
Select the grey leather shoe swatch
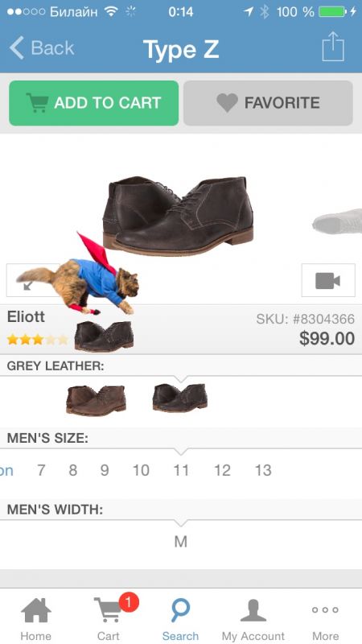179,398
